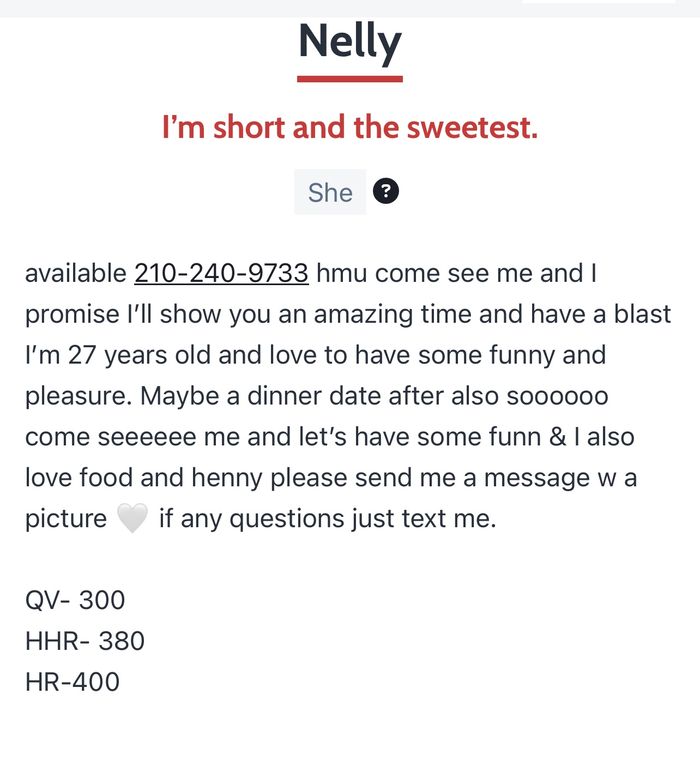Click the word "promise" in the description

[x=72, y=315]
